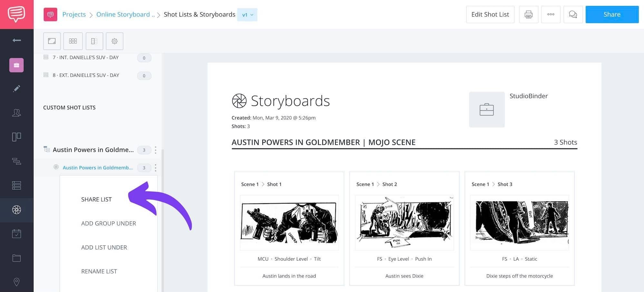
Task: Click the 'FS · LA · Static' specs
Action: (x=520, y=259)
